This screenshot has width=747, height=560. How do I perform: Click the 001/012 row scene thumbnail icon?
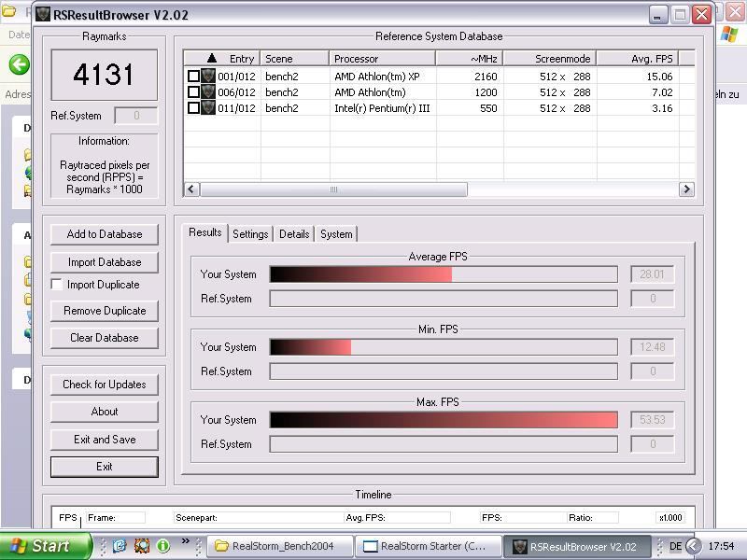tap(208, 77)
